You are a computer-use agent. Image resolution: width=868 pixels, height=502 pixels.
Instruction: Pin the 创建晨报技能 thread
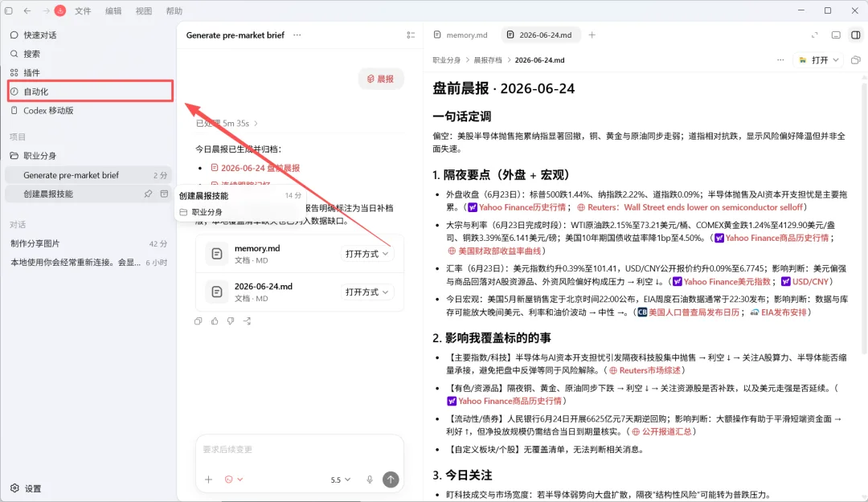[148, 194]
